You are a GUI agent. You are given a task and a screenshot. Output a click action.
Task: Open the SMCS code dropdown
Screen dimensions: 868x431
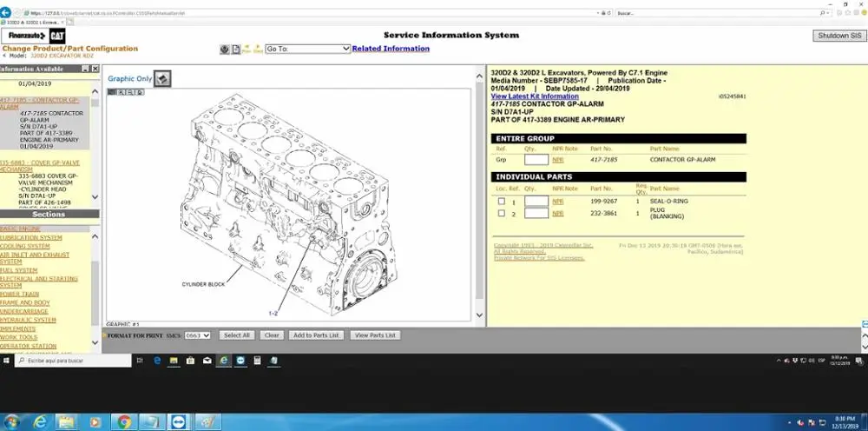click(198, 335)
